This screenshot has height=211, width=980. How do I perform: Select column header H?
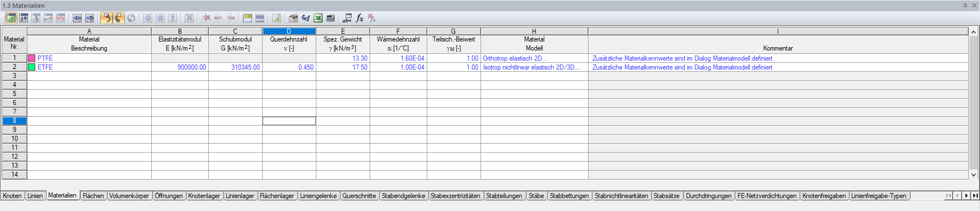pyautogui.click(x=535, y=31)
